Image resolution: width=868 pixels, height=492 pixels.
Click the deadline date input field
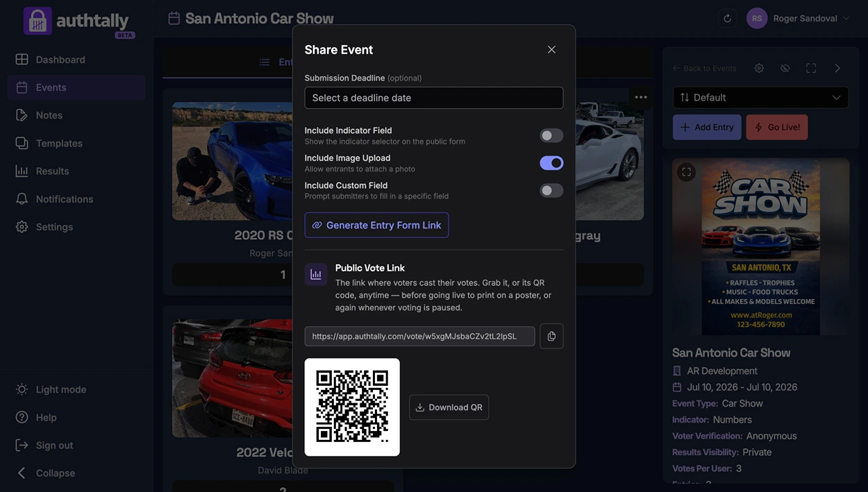[x=434, y=98]
